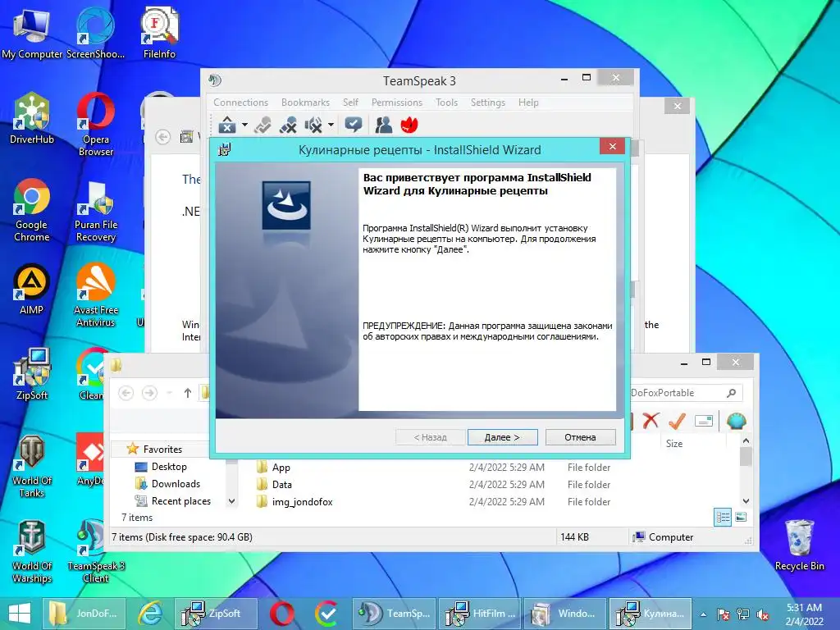Show hidden tray icons arrow on the taskbar
840x630 pixels.
[703, 614]
